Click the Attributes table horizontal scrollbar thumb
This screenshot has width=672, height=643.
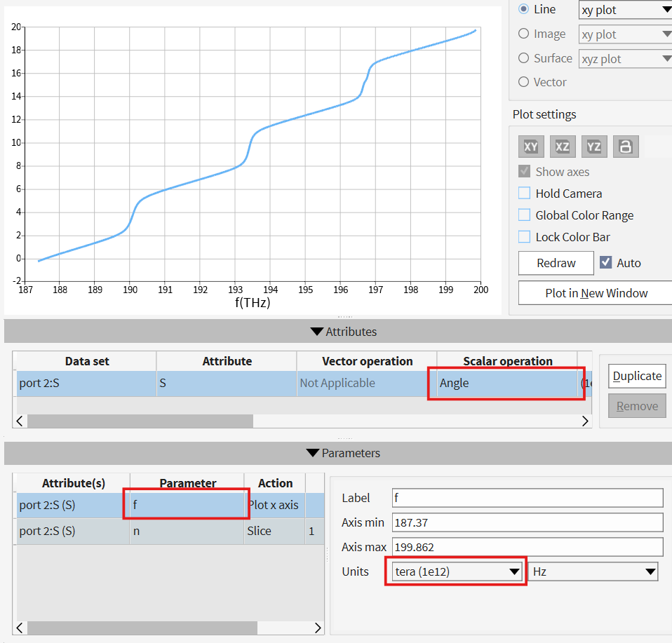[140, 421]
